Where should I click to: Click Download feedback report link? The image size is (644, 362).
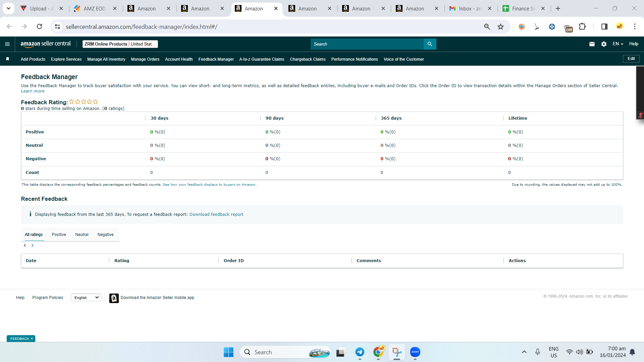pyautogui.click(x=216, y=215)
